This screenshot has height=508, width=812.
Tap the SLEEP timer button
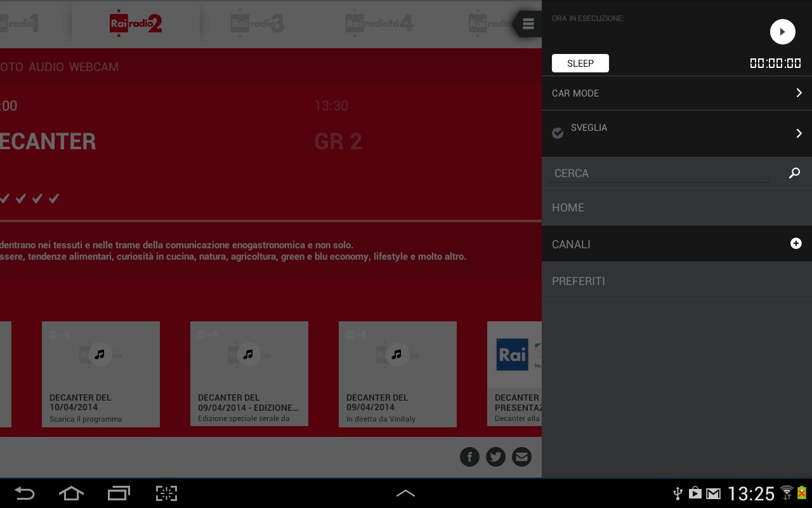tap(580, 63)
